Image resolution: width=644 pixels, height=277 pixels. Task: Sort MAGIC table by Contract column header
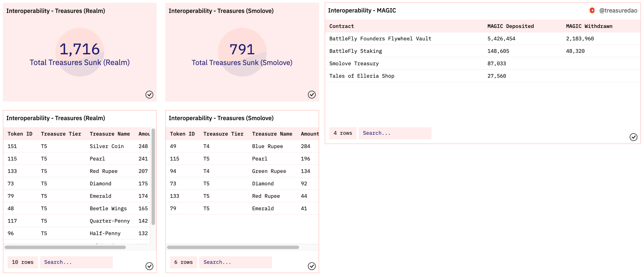click(341, 26)
